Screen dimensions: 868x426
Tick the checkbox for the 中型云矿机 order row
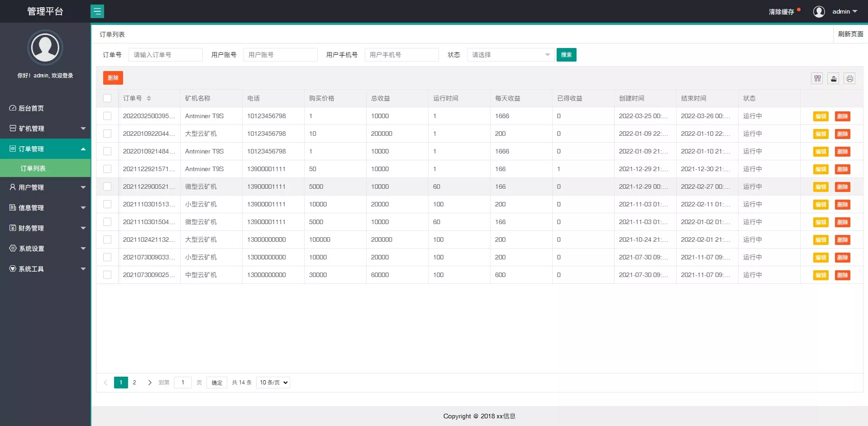tap(107, 275)
